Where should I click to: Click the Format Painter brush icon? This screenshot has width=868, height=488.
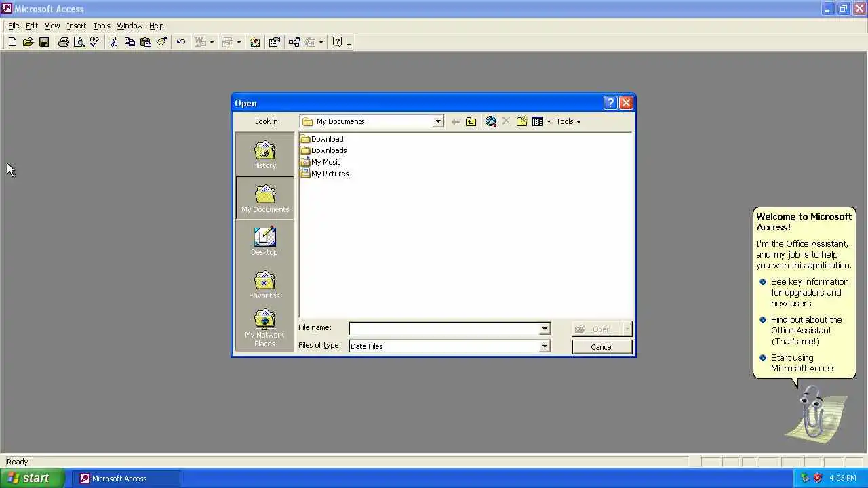pos(161,42)
